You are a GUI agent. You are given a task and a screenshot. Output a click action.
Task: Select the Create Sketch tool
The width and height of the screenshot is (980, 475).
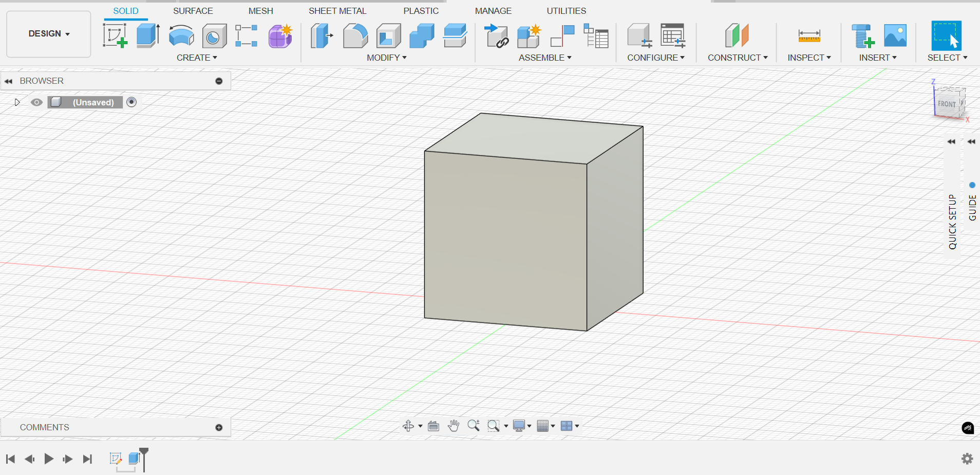pyautogui.click(x=115, y=35)
